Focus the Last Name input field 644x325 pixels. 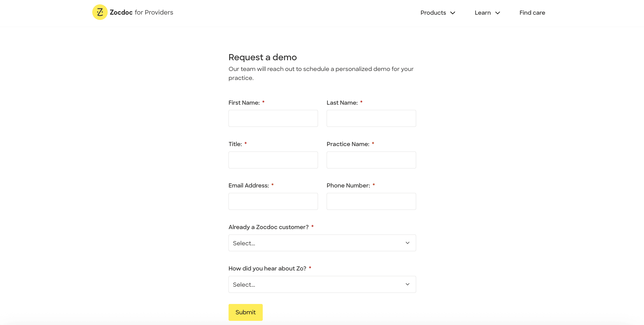click(371, 118)
